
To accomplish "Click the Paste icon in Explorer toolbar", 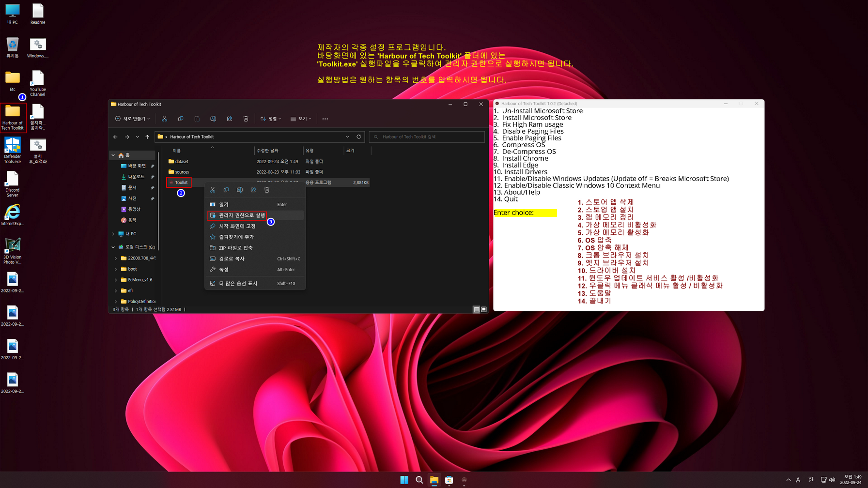I will pos(197,119).
